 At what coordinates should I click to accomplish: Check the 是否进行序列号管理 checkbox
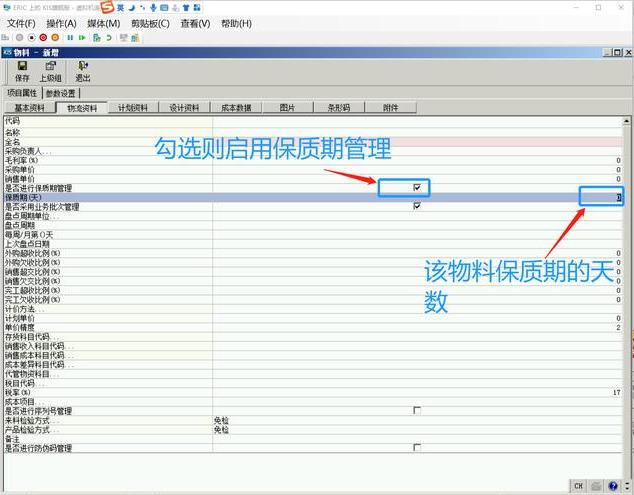tap(417, 410)
